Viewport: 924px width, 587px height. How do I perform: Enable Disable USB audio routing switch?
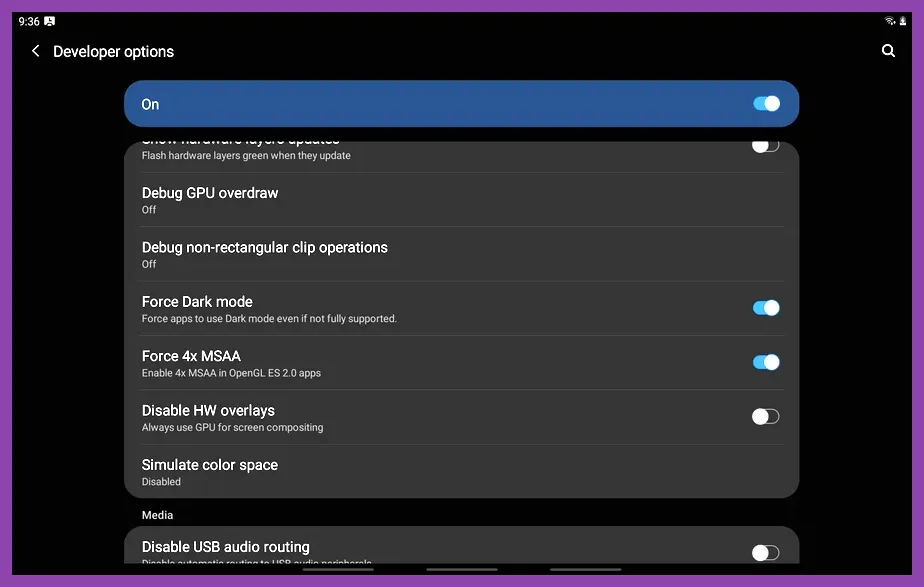765,553
